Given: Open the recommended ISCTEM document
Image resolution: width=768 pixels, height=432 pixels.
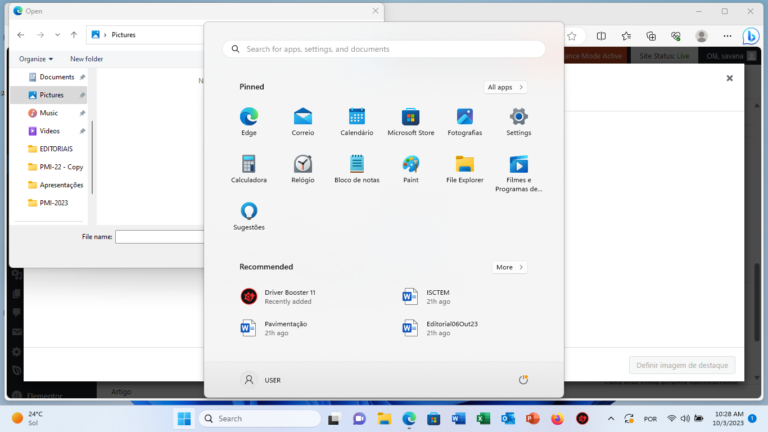Looking at the screenshot, I should point(438,296).
